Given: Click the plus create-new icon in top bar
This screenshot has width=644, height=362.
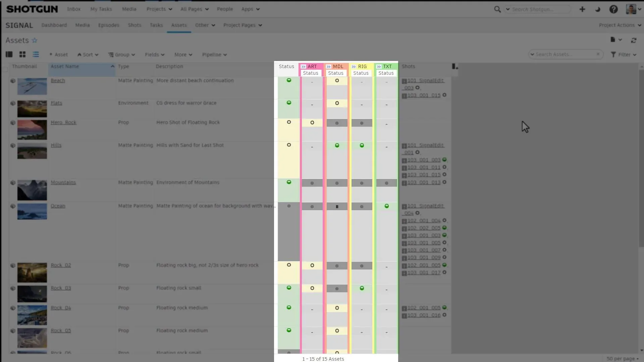Looking at the screenshot, I should (x=582, y=9).
